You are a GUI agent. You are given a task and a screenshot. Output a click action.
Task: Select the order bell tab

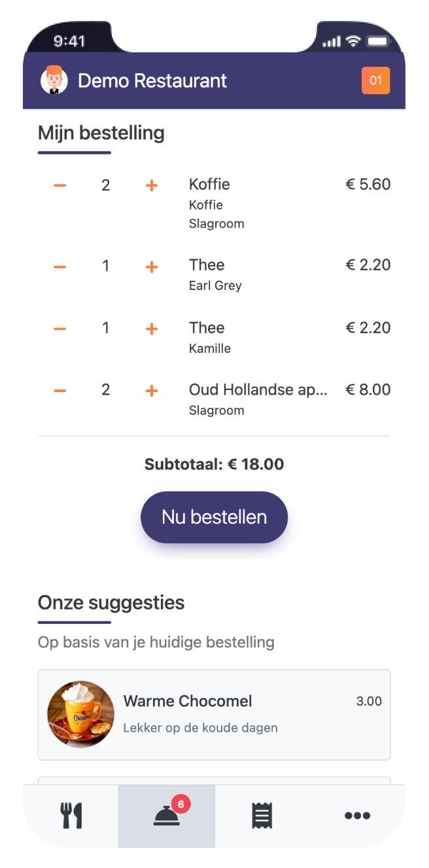167,816
